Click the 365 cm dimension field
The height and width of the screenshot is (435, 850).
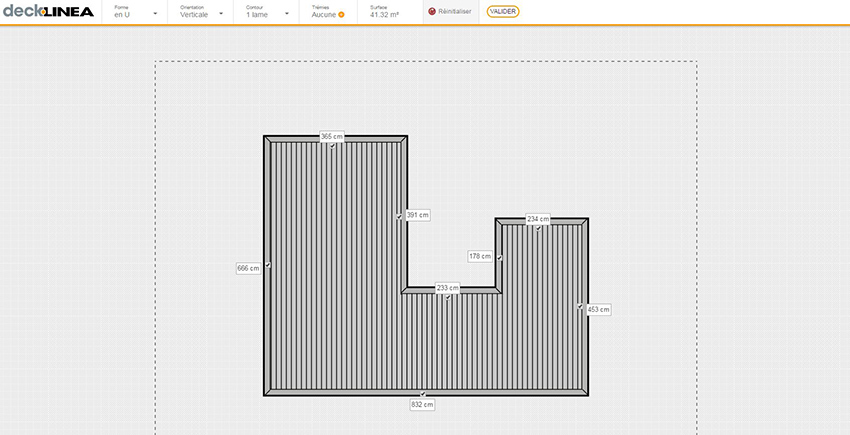click(x=332, y=137)
